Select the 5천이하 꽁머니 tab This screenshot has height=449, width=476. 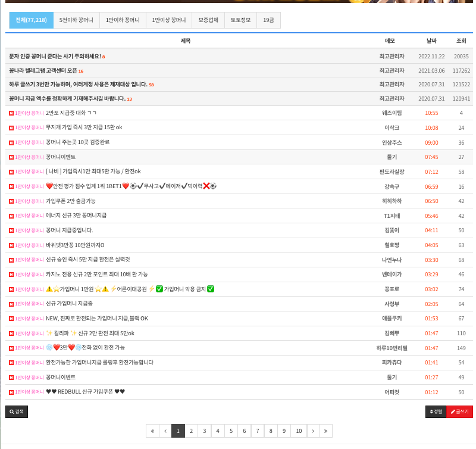pos(76,20)
